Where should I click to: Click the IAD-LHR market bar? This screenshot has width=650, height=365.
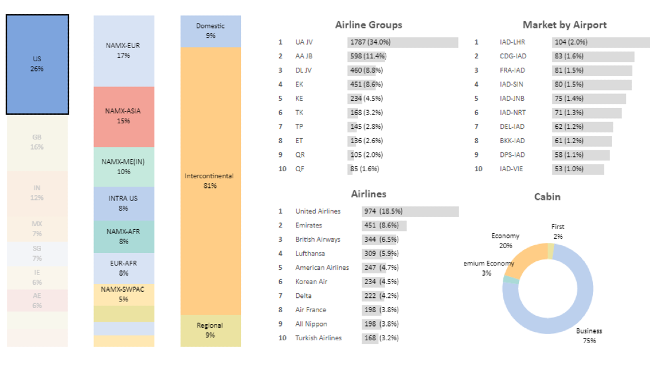click(x=601, y=42)
